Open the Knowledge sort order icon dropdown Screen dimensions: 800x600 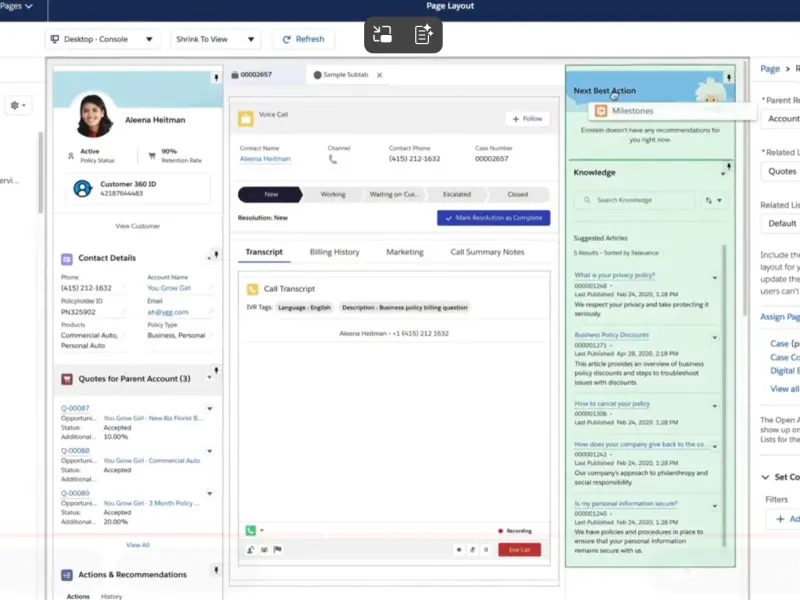coord(712,200)
